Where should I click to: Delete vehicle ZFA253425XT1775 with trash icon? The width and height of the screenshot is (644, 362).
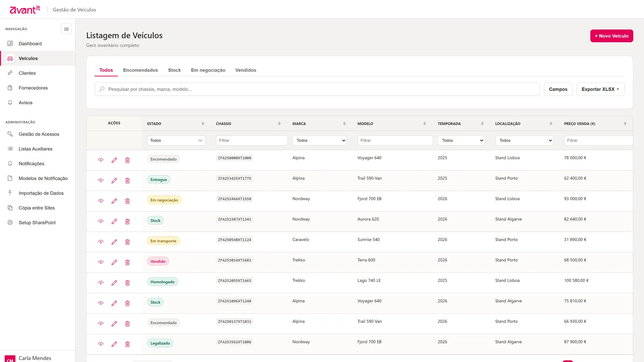tap(127, 181)
